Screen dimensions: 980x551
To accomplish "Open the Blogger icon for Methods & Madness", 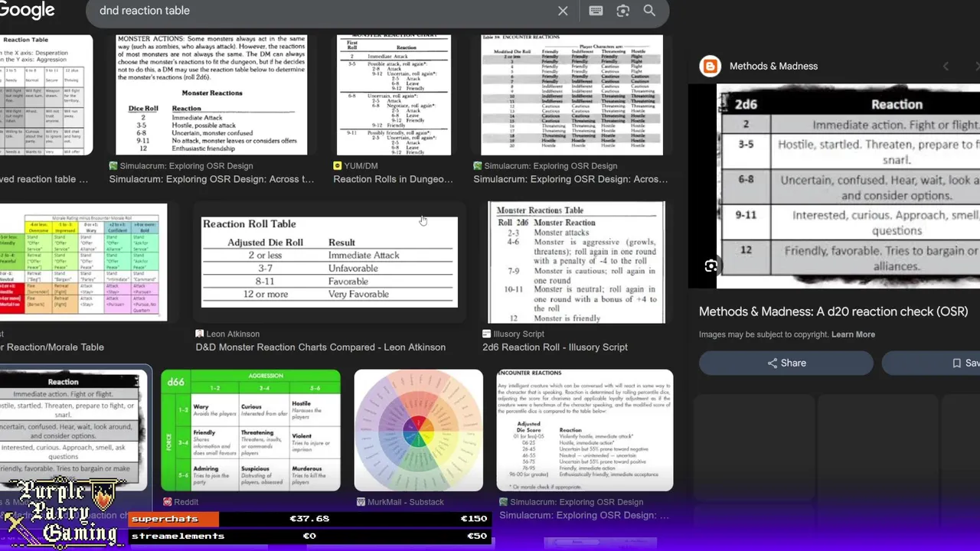I will (x=710, y=66).
